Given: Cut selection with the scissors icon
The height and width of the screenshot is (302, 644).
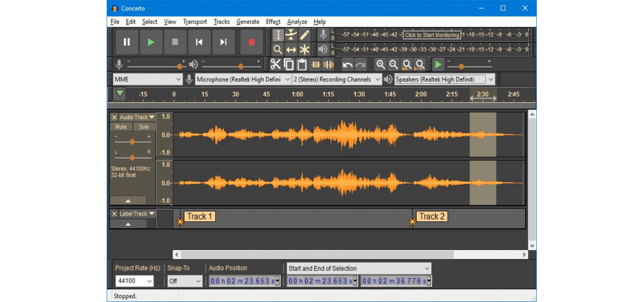Looking at the screenshot, I should (x=276, y=64).
